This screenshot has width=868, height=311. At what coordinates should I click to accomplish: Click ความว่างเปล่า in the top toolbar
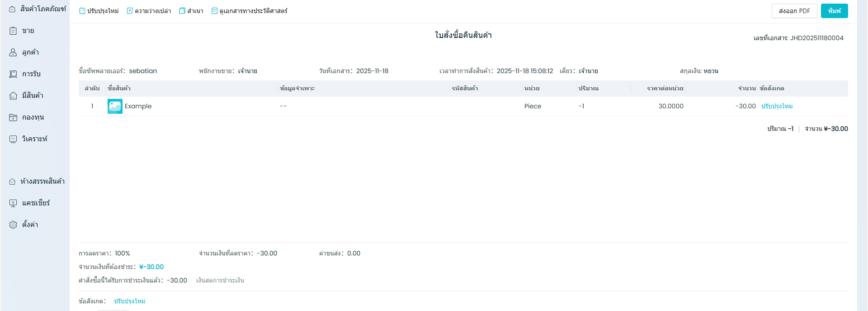click(x=149, y=11)
